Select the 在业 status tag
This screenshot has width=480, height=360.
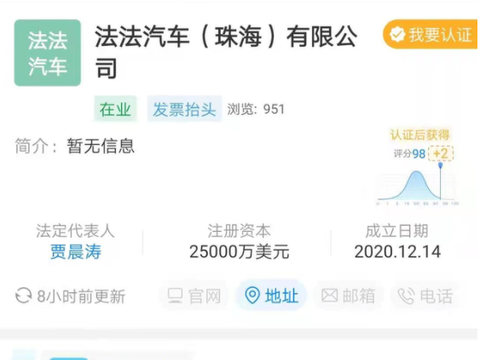click(115, 109)
